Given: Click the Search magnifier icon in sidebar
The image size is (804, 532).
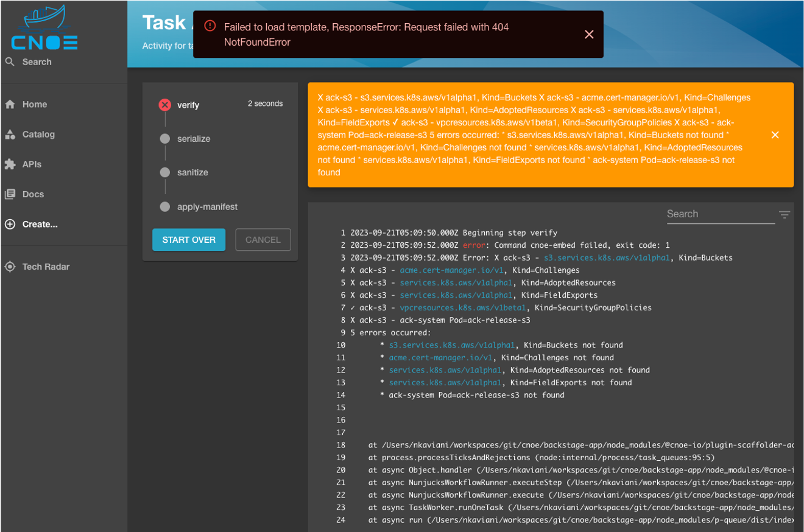Looking at the screenshot, I should (x=10, y=61).
